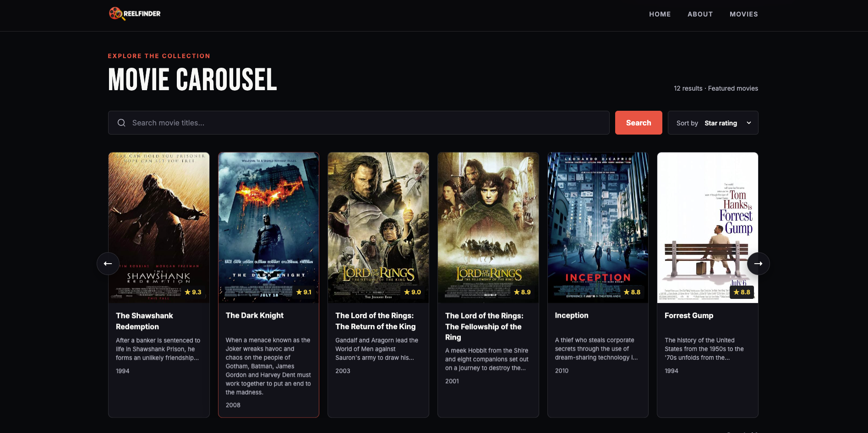Open The Dark Knight poster
868x433 pixels.
point(268,227)
